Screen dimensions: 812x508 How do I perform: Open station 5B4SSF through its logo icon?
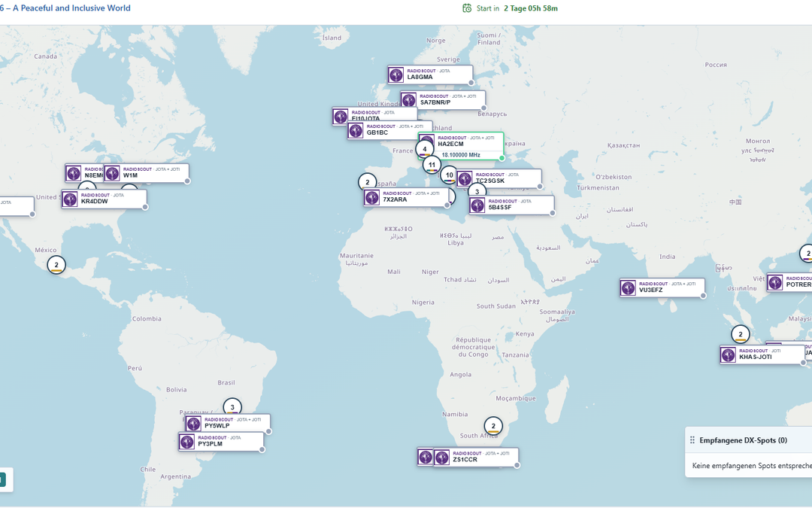pyautogui.click(x=477, y=205)
